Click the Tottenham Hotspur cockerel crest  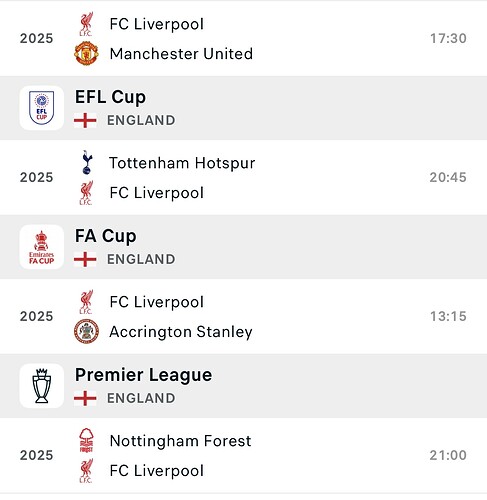(x=87, y=162)
